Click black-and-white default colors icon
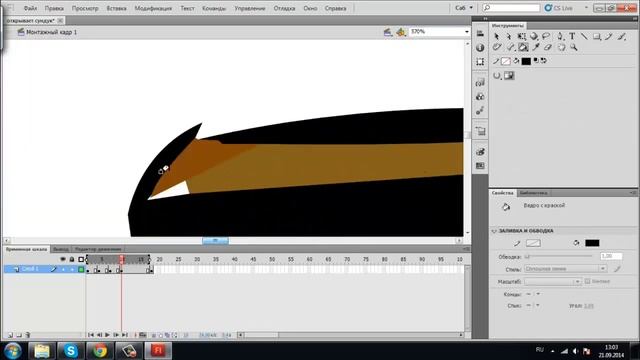The image size is (640, 360). point(536,61)
